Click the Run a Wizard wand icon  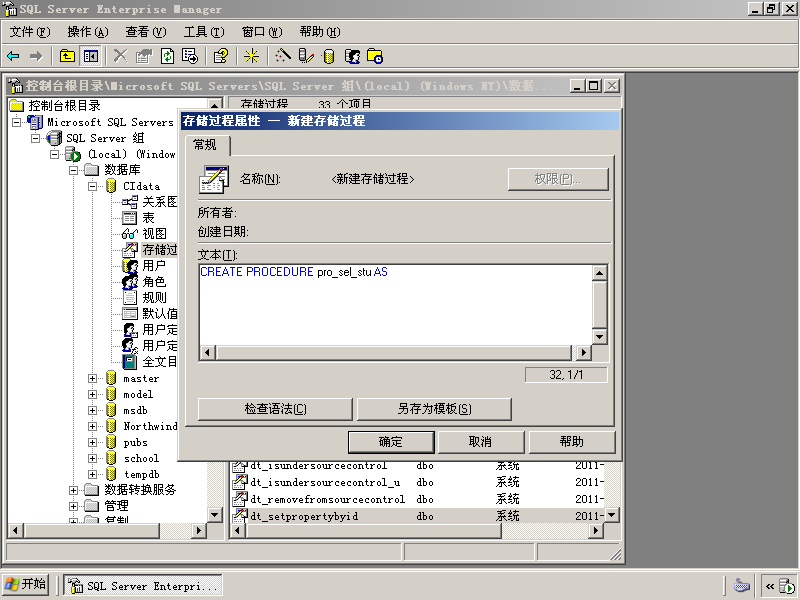point(282,56)
